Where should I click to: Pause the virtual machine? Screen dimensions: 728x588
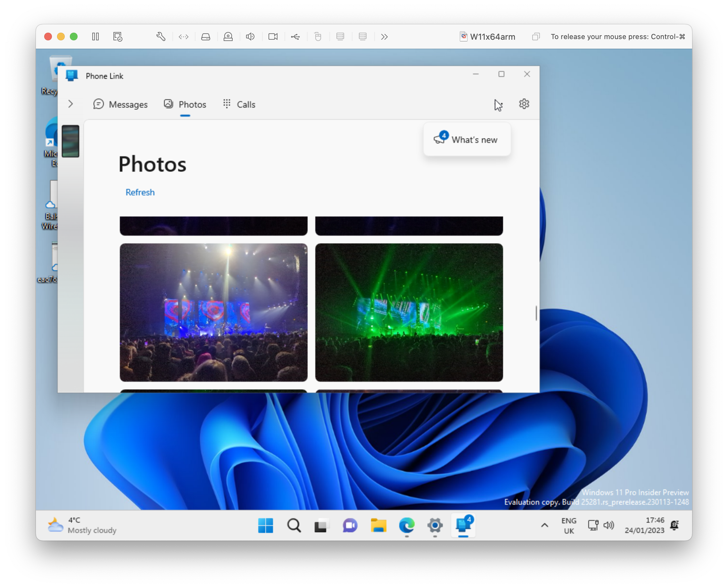click(95, 37)
